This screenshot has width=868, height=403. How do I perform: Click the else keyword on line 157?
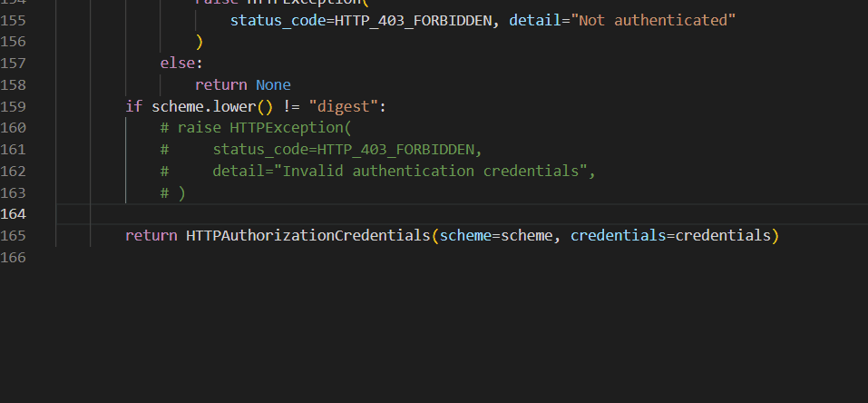click(177, 64)
